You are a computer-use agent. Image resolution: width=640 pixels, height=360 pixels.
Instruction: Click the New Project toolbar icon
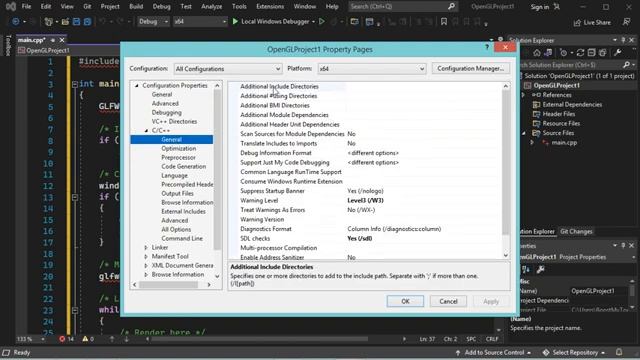[x=49, y=22]
